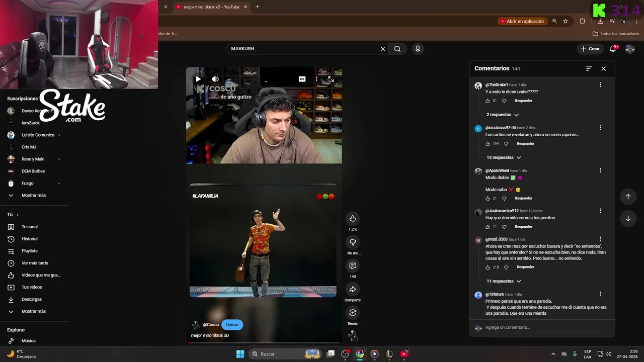The height and width of the screenshot is (362, 644).
Task: Dislike @TheDroke1's comment
Action: [505, 101]
